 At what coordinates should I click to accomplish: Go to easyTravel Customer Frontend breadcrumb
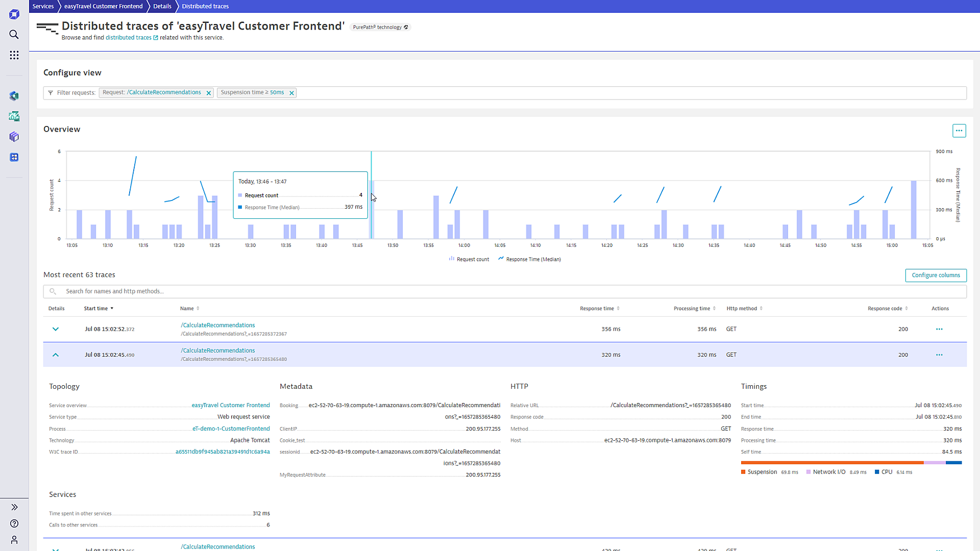103,6
